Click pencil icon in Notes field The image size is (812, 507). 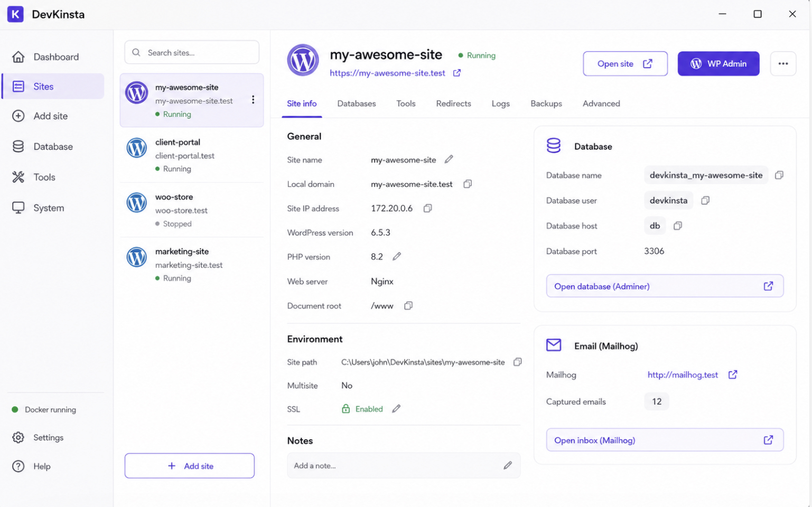(x=508, y=465)
